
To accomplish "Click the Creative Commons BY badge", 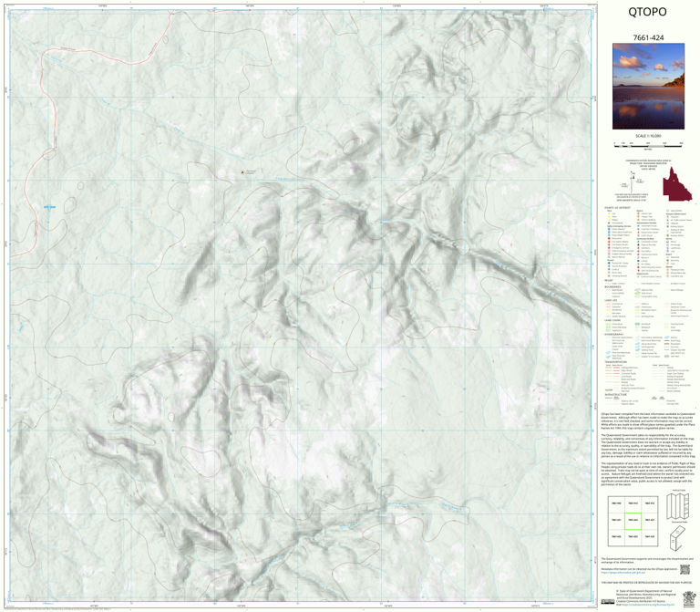I will [x=608, y=602].
